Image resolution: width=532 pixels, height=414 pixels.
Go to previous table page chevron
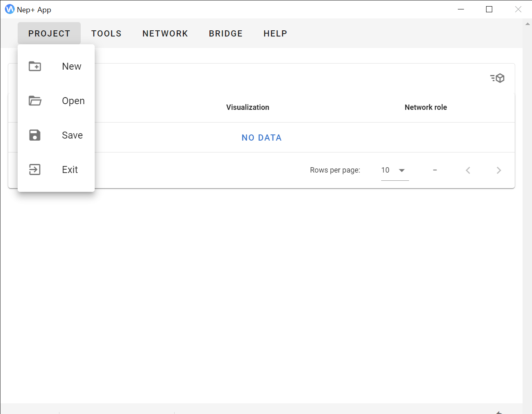tap(468, 171)
